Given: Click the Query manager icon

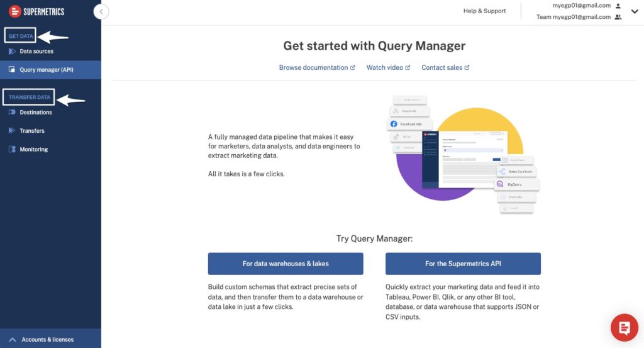Looking at the screenshot, I should 12,69.
